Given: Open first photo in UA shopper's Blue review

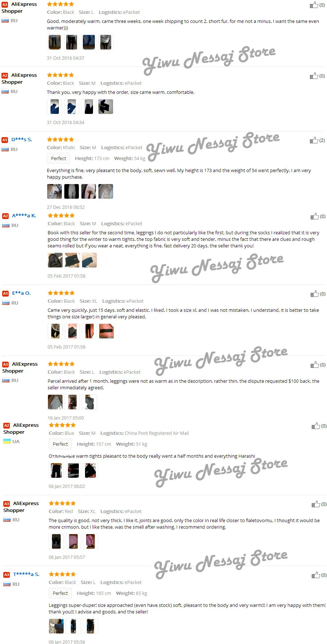Looking at the screenshot, I should coord(56,470).
